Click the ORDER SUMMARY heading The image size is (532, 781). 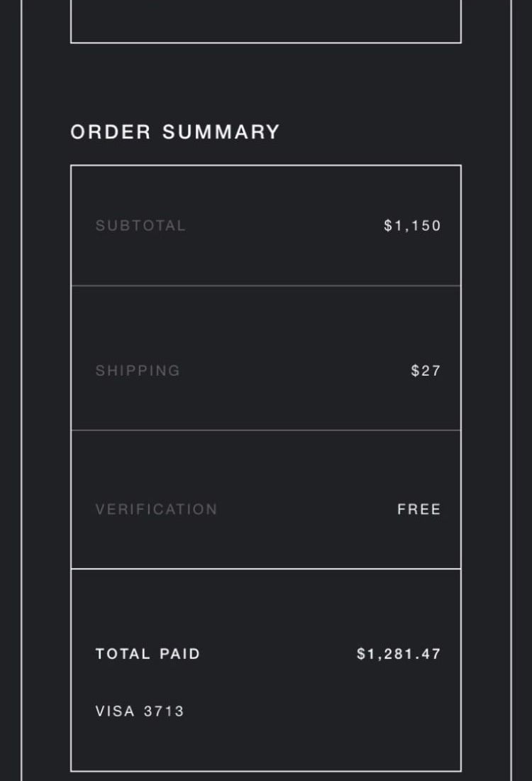pos(174,132)
